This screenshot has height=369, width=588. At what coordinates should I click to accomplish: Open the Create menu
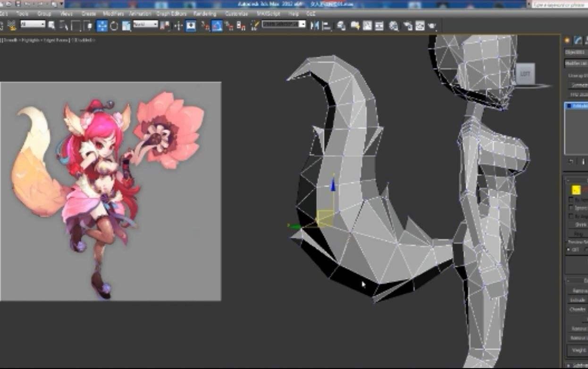pyautogui.click(x=88, y=14)
